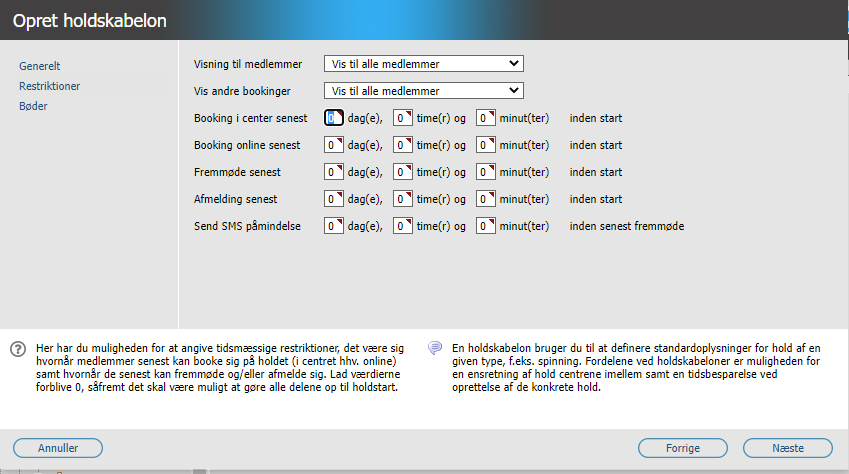Focus the Booking i center senest minutes field
Image resolution: width=849 pixels, height=474 pixels.
coord(485,118)
